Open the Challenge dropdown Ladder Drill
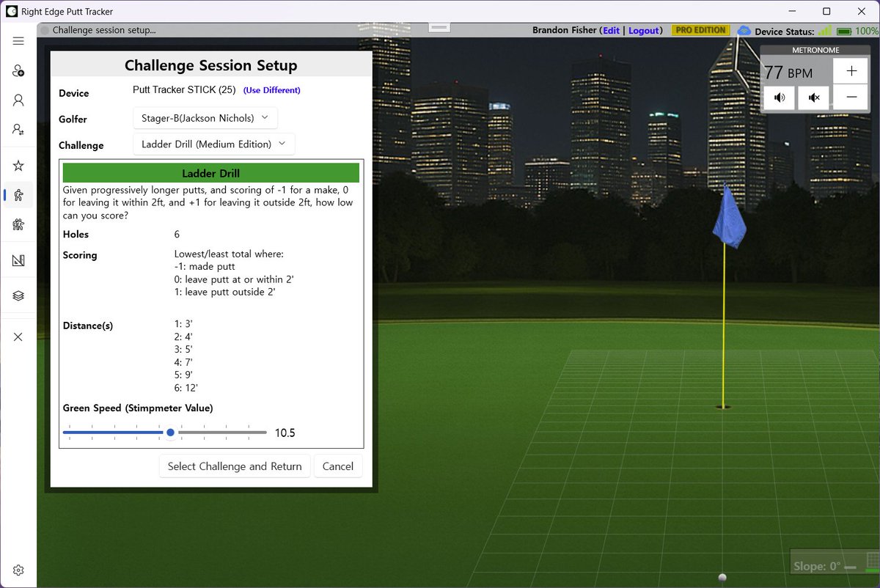Viewport: 880px width, 588px height. [214, 144]
